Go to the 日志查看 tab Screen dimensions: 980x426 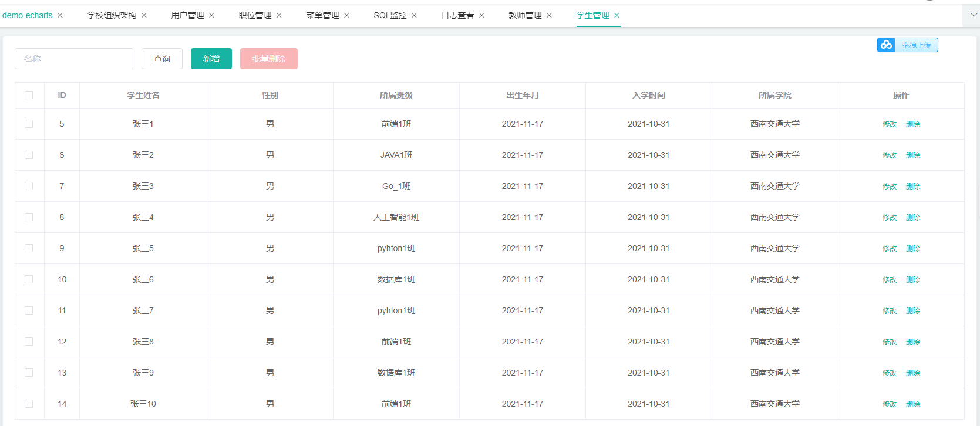coord(457,15)
